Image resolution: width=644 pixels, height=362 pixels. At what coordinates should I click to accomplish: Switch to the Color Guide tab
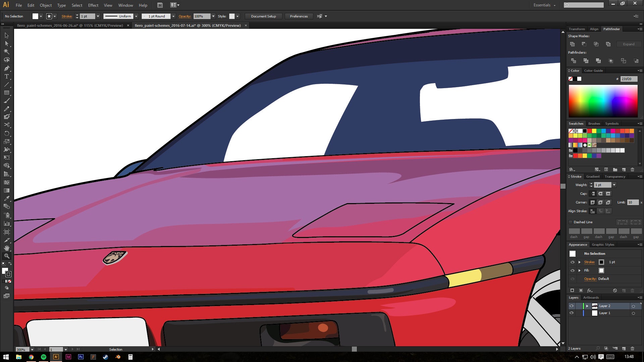[593, 71]
